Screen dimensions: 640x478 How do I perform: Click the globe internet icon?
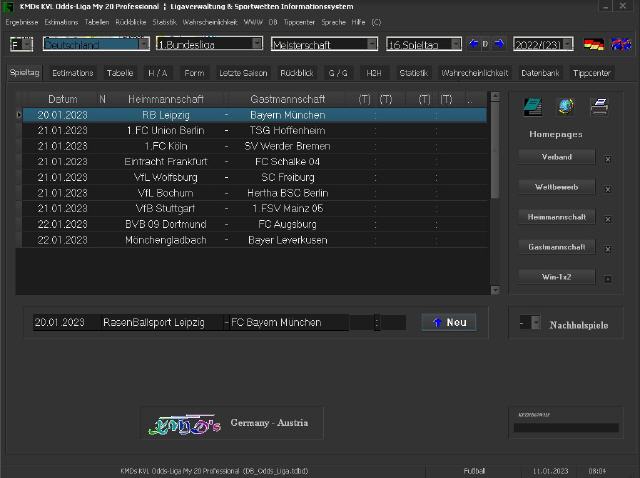(x=566, y=107)
